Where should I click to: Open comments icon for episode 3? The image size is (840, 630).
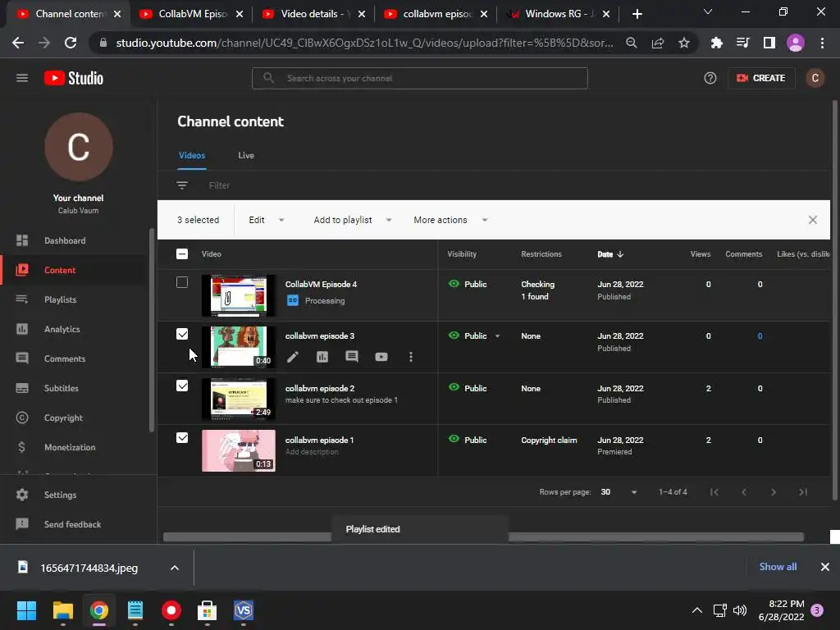pos(351,357)
